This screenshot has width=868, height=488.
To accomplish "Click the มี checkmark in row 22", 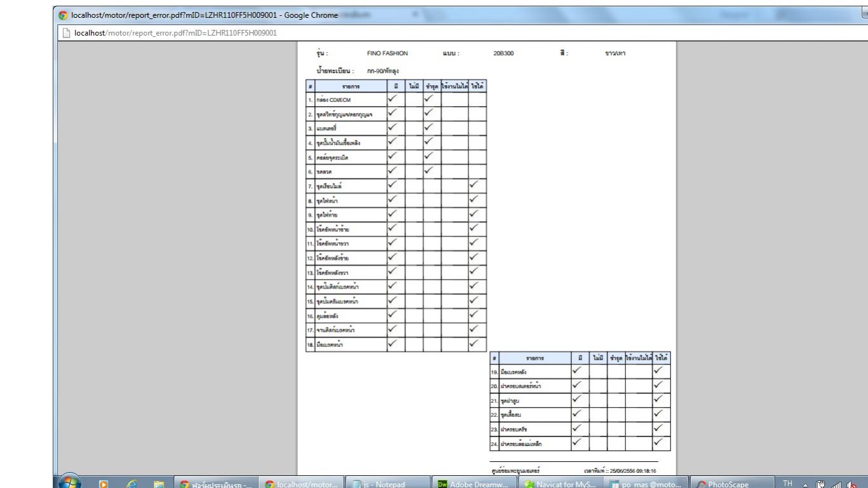I will click(577, 412).
